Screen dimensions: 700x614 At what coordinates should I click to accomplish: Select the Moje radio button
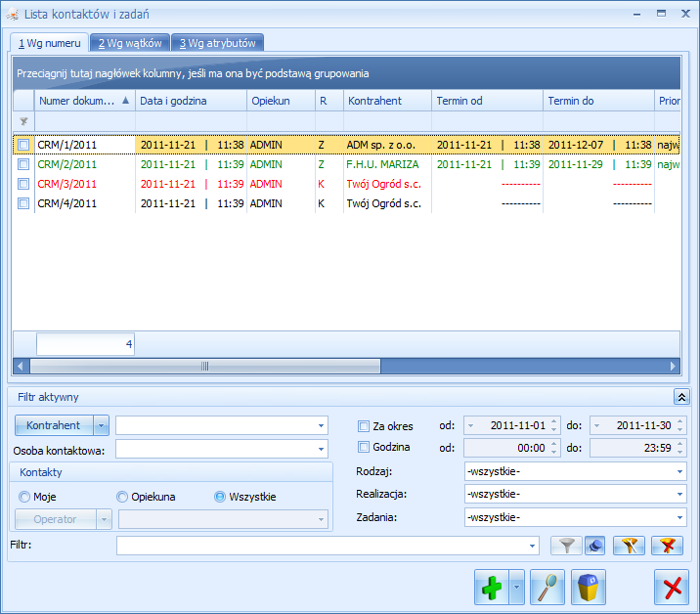(x=24, y=497)
